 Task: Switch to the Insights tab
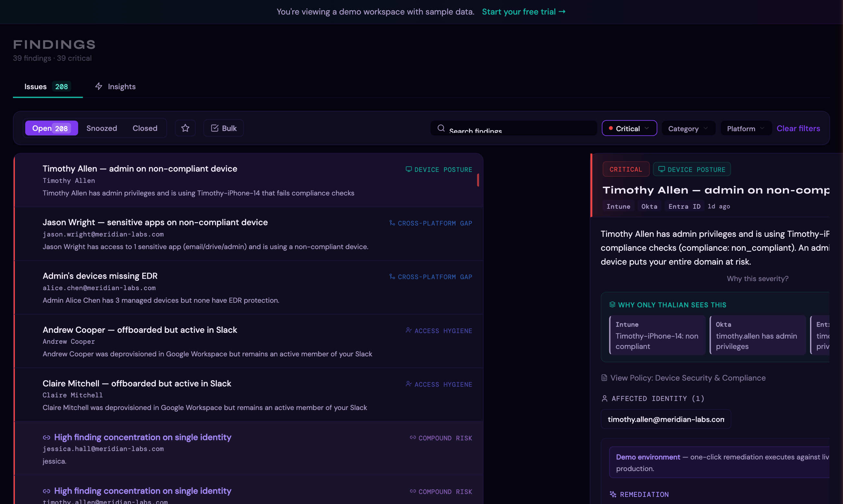pos(115,87)
